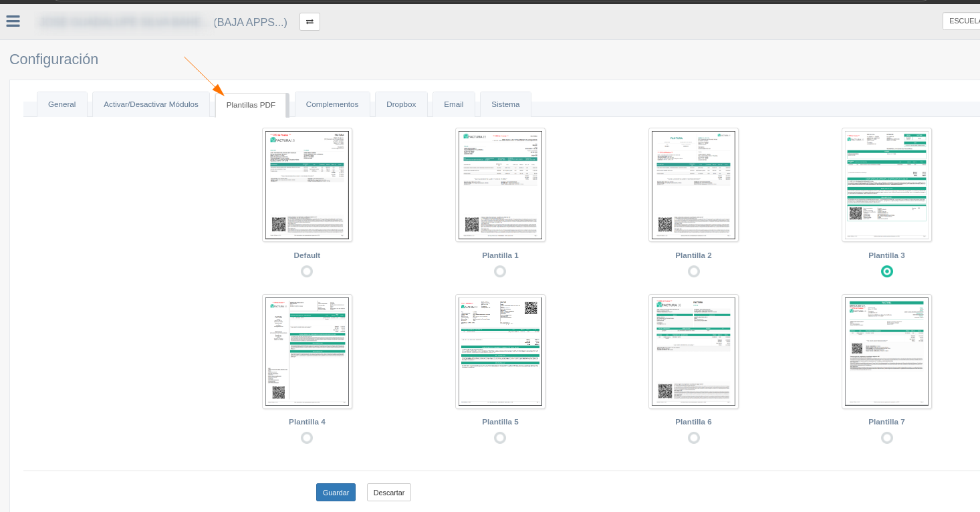Open the Activar/Desactivar Módulos tab
This screenshot has height=512, width=980.
click(151, 104)
